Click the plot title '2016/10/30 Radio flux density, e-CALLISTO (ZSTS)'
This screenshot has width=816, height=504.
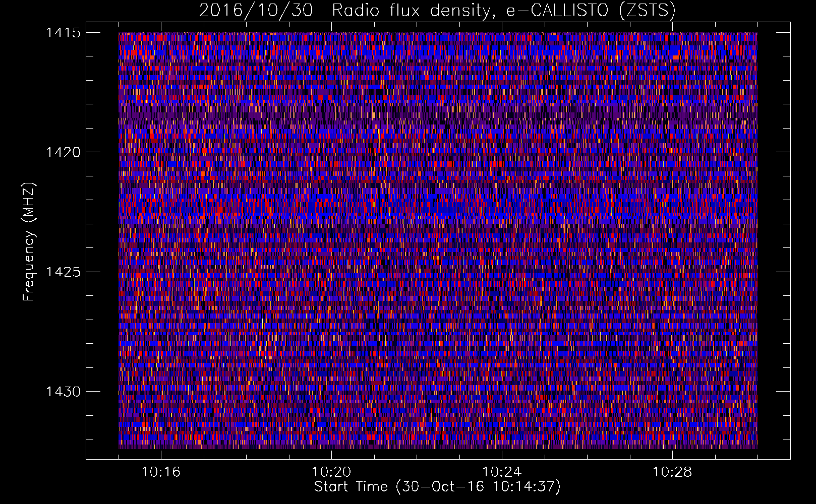437,10
